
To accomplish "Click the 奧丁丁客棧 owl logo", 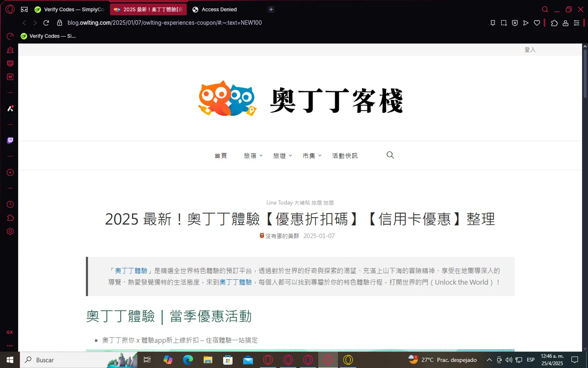I will pyautogui.click(x=300, y=99).
